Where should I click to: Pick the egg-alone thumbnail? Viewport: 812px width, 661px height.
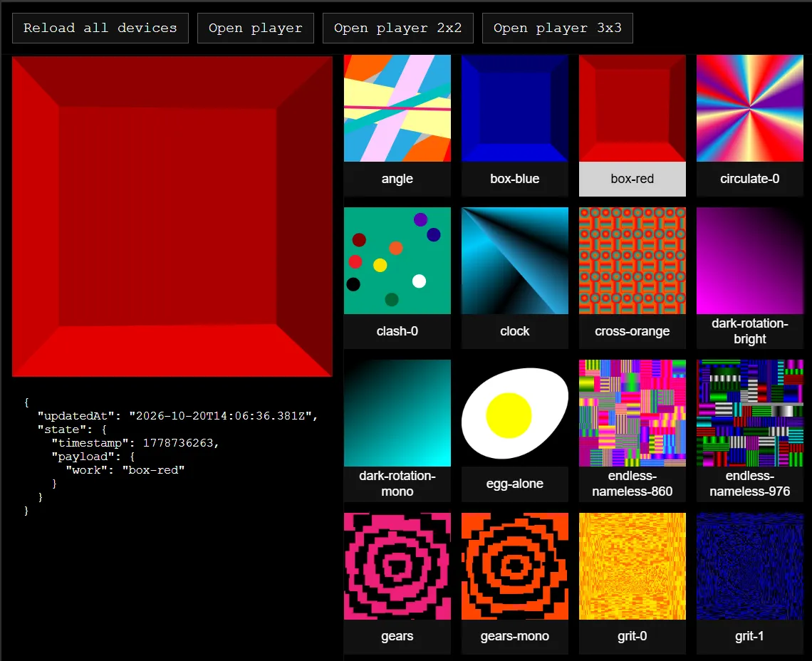coord(515,413)
